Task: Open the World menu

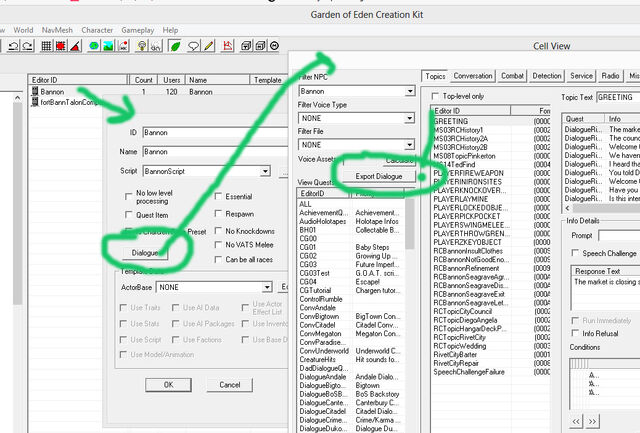Action: click(x=23, y=30)
